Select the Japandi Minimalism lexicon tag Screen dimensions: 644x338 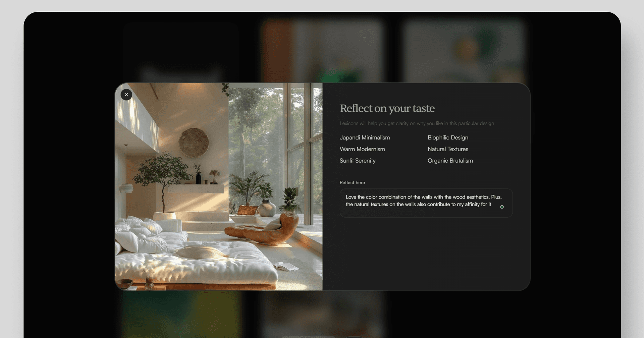click(x=365, y=137)
